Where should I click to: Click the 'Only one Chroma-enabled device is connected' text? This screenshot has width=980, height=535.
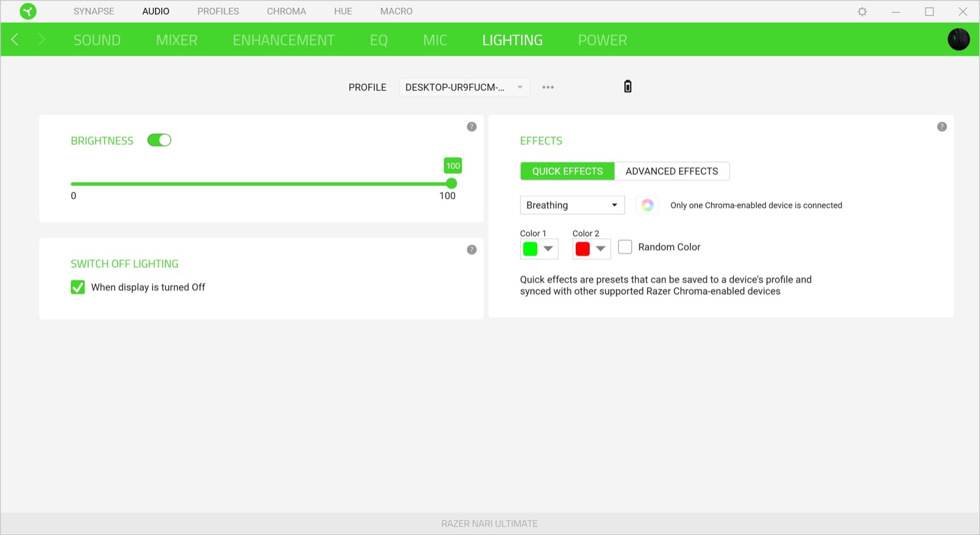point(756,206)
